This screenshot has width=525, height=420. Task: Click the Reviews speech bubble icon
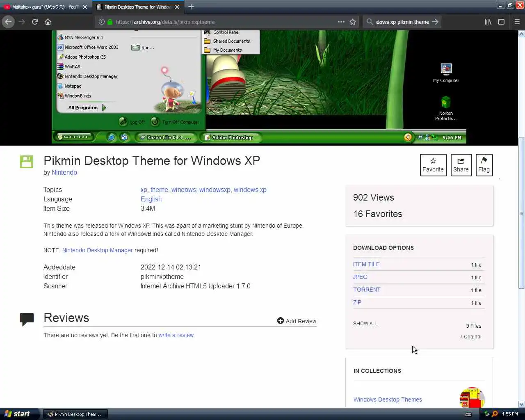coord(27,319)
